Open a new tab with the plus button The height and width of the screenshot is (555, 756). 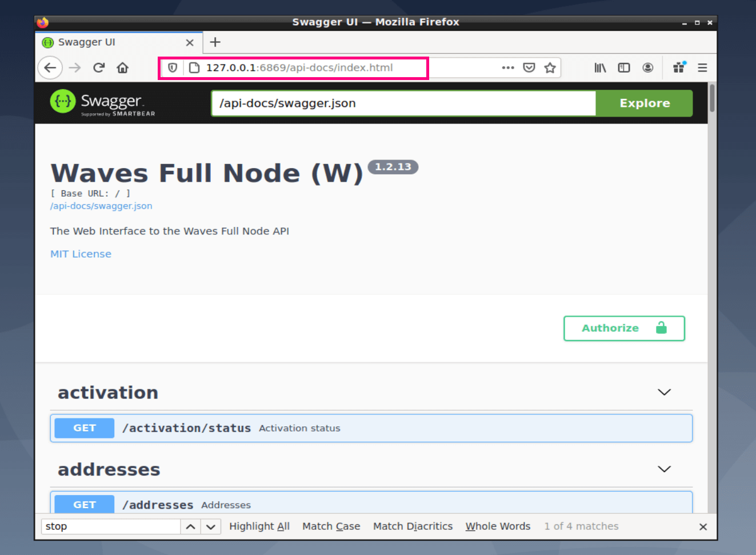[x=215, y=42]
